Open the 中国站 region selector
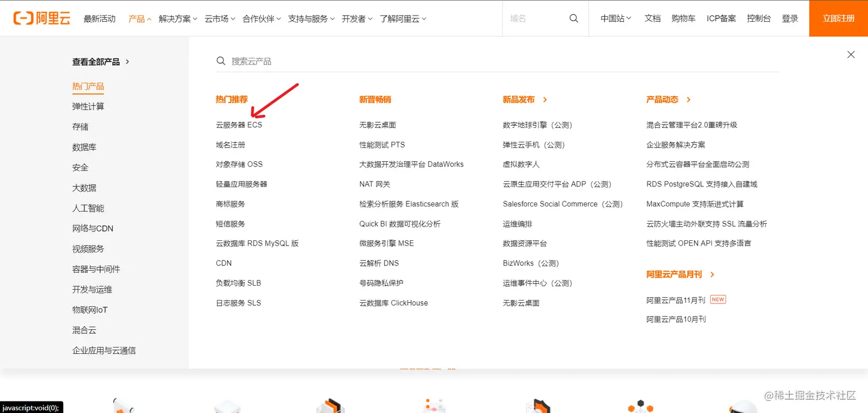Screen dimensions: 868x413 coord(616,18)
